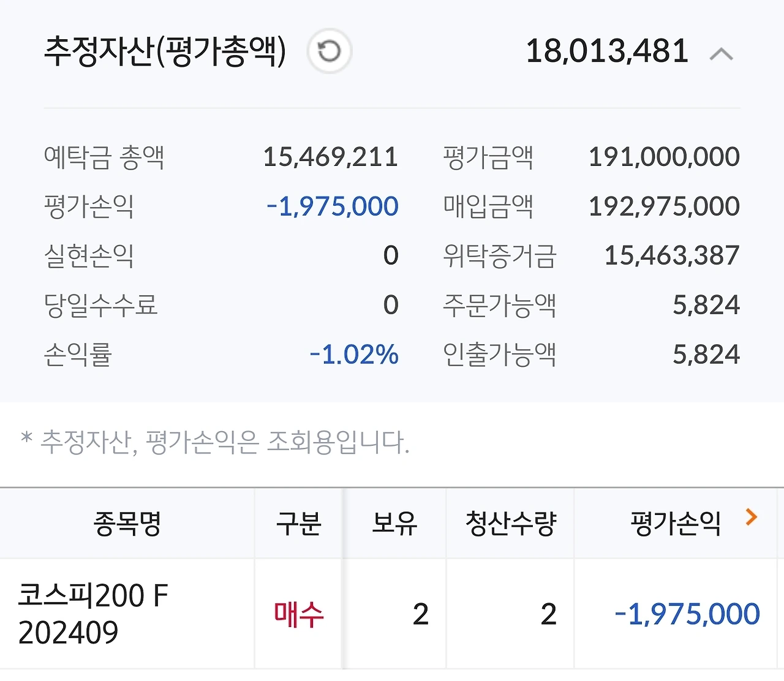Tap the 평가금액 value 191,000,000

tap(664, 157)
